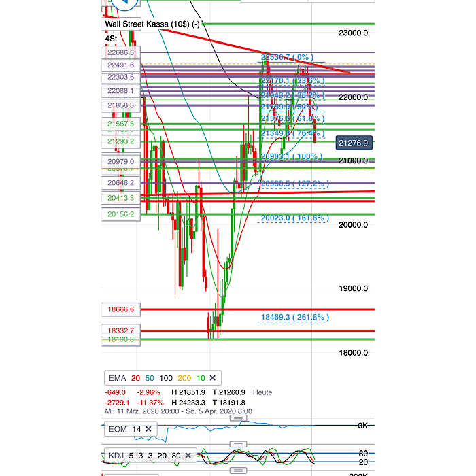476x476 pixels.
Task: Grab the resize handle above EOM panel
Action: [238, 418]
